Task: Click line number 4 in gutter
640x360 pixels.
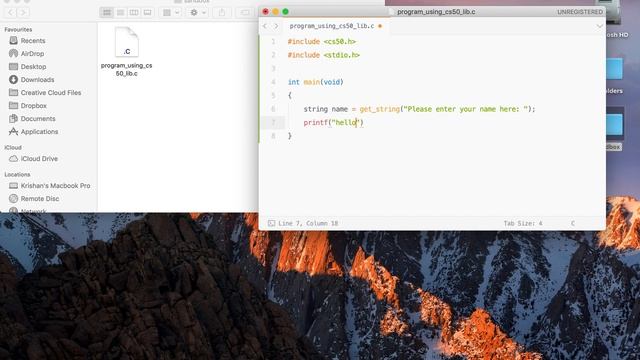Action: click(273, 82)
